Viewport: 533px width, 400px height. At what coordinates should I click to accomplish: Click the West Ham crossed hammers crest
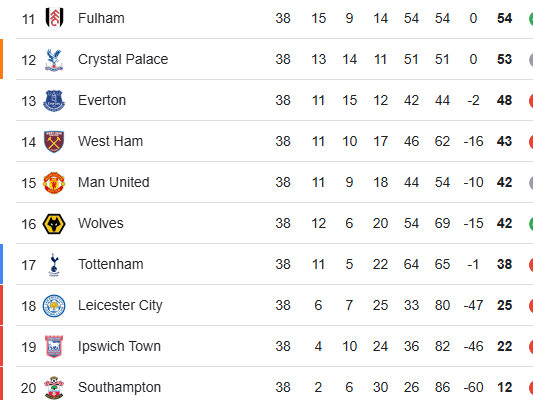(x=54, y=142)
